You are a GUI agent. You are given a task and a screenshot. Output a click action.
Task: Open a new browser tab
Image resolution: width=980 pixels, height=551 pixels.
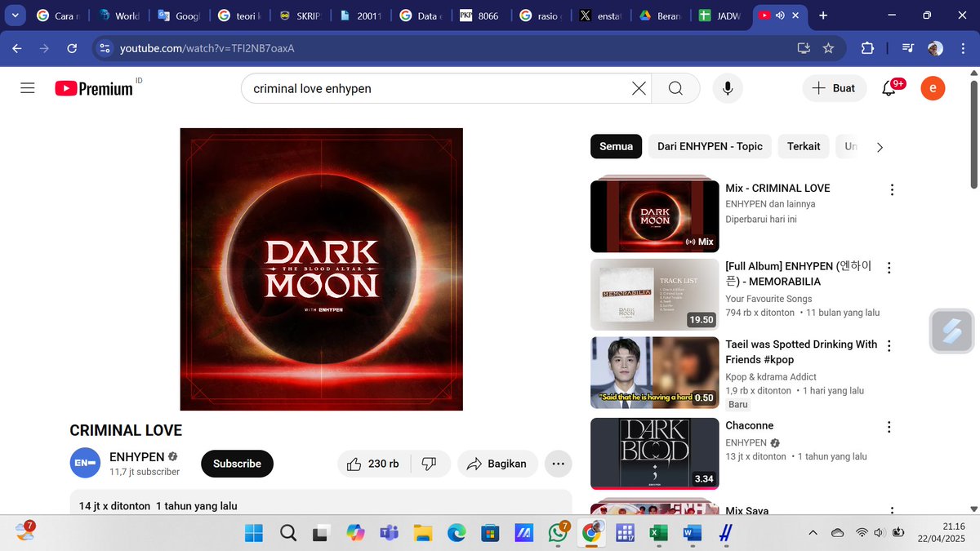(822, 16)
